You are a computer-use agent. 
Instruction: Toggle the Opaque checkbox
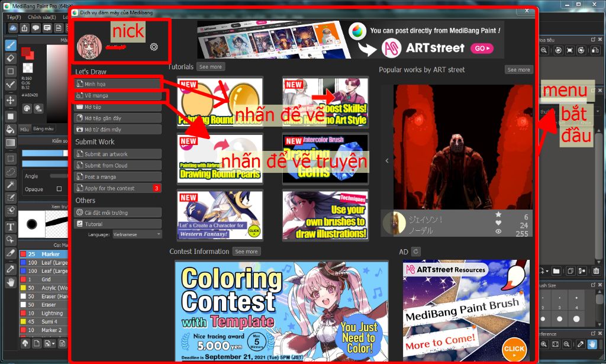(x=59, y=189)
